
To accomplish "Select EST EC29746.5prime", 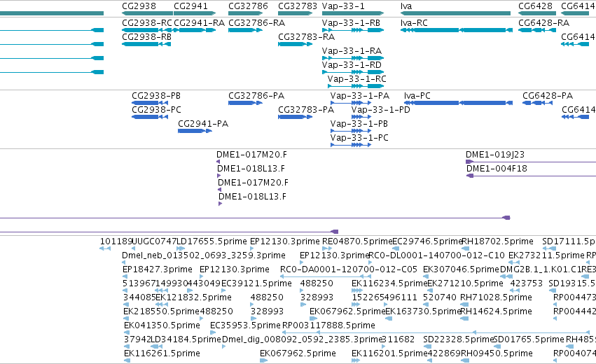I will [427, 241].
